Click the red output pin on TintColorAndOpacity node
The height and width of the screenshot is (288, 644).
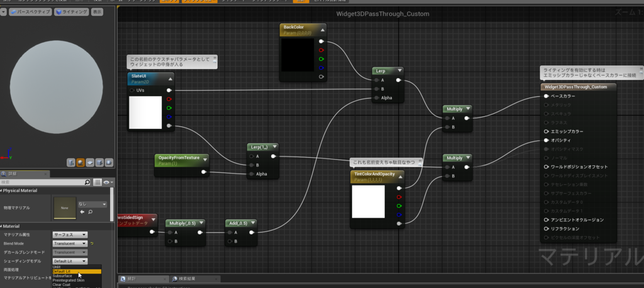(399, 197)
